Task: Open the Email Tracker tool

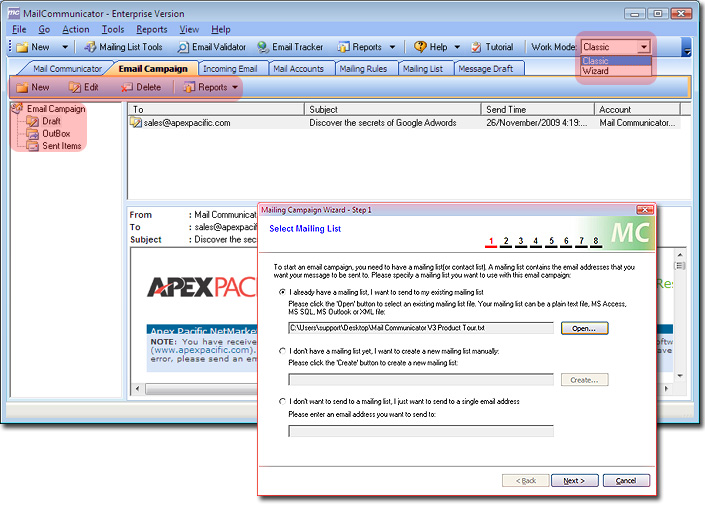Action: coord(290,47)
